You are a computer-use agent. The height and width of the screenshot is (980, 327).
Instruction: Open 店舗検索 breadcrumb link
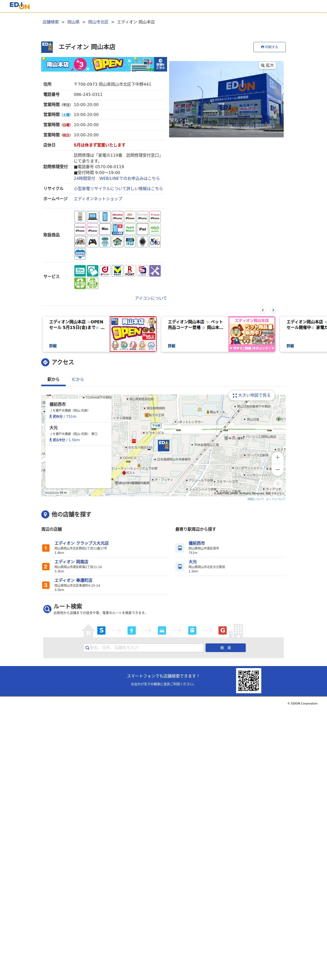[51, 22]
